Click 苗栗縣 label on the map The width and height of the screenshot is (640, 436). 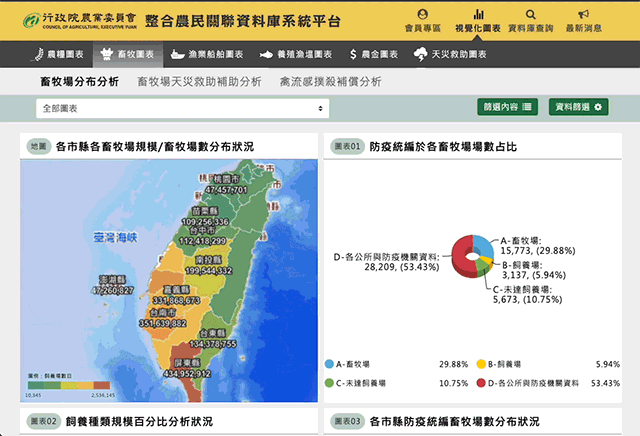click(x=205, y=211)
